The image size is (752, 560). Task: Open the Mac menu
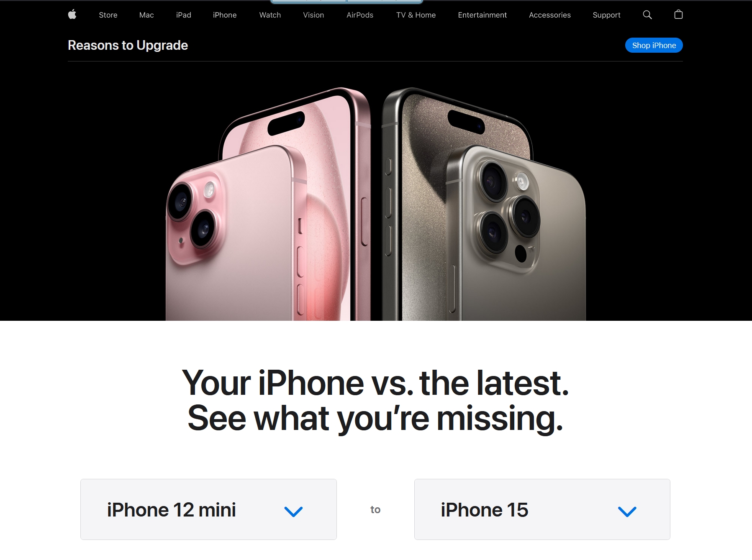pos(146,15)
